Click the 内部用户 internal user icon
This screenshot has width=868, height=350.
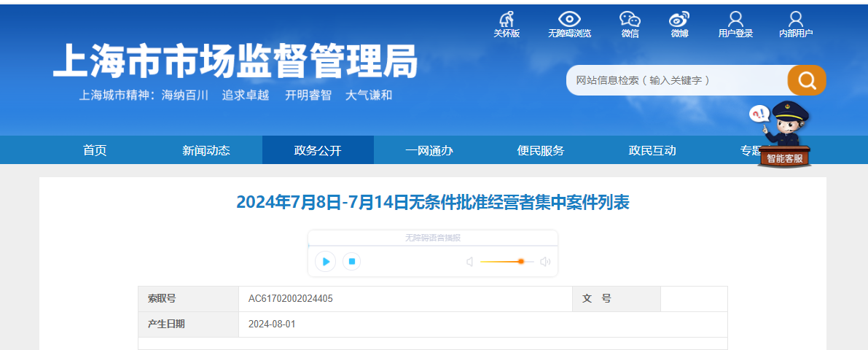[796, 20]
